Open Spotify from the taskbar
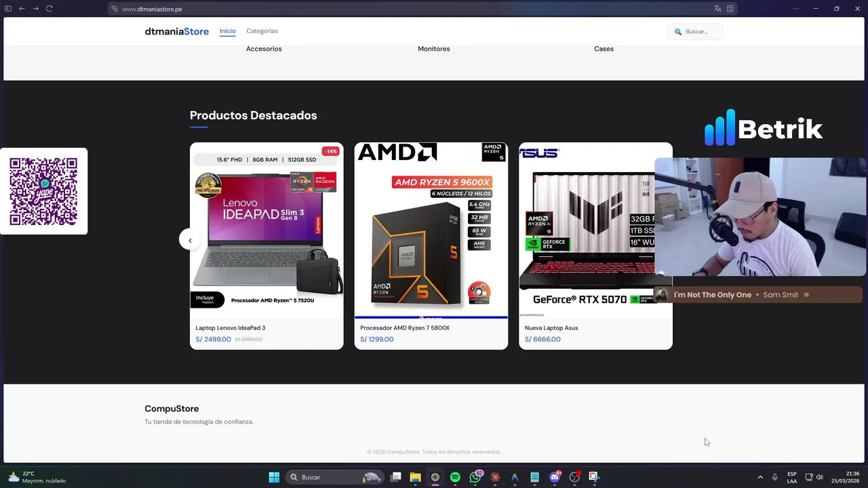 click(x=455, y=477)
